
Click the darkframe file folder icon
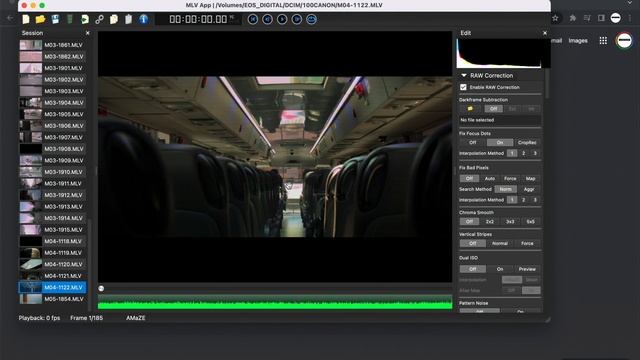(470, 109)
